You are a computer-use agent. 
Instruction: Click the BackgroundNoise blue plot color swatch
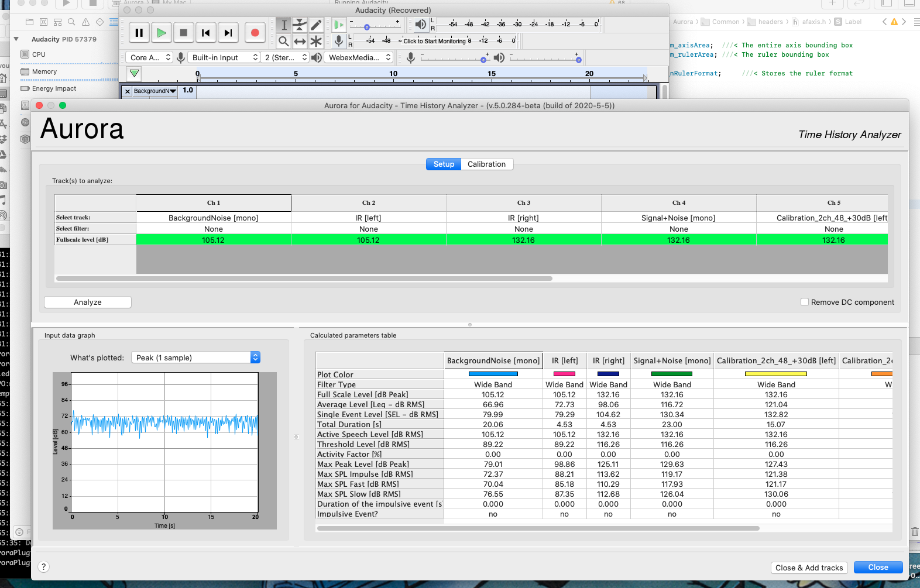(493, 374)
